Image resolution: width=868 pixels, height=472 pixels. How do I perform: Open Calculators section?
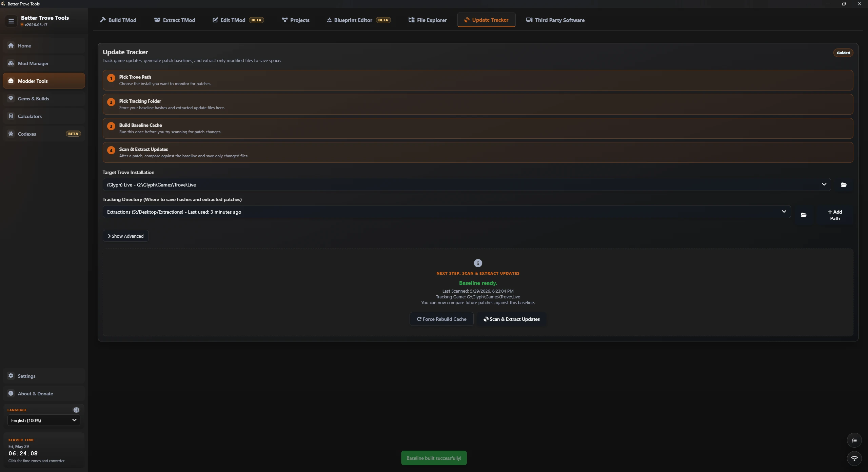tap(44, 116)
